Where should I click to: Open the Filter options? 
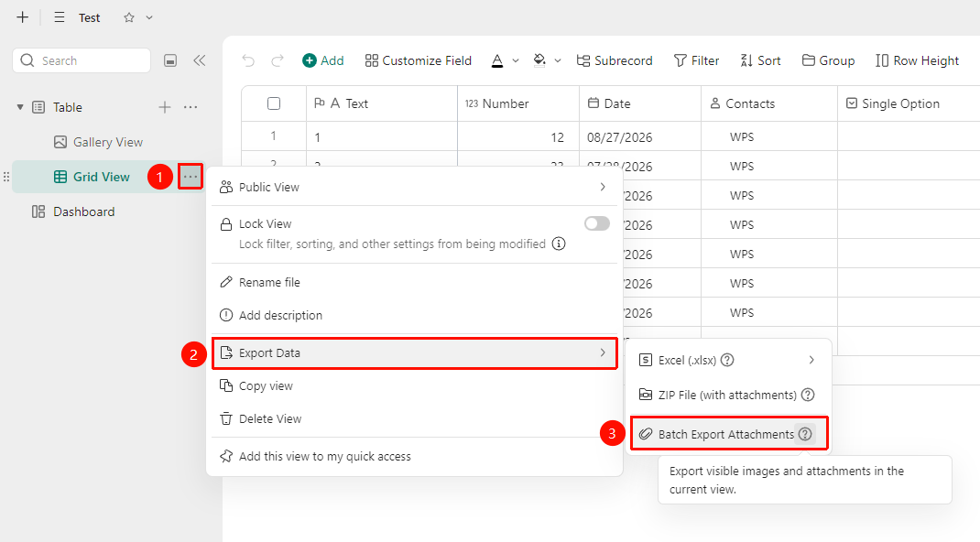click(696, 60)
